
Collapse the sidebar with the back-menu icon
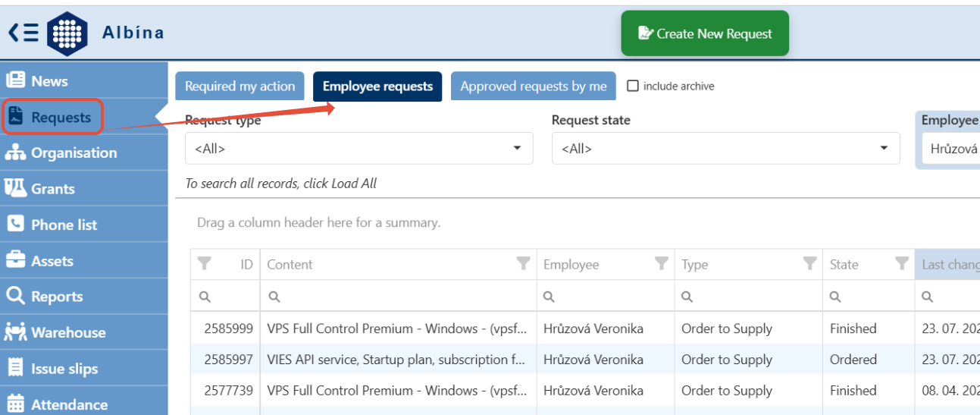23,33
